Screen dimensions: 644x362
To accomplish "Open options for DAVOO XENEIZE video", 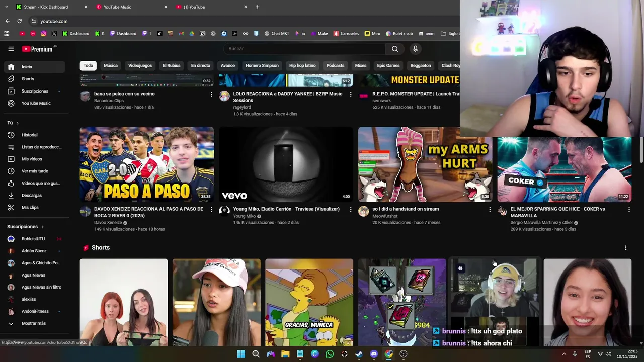I will [x=211, y=209].
